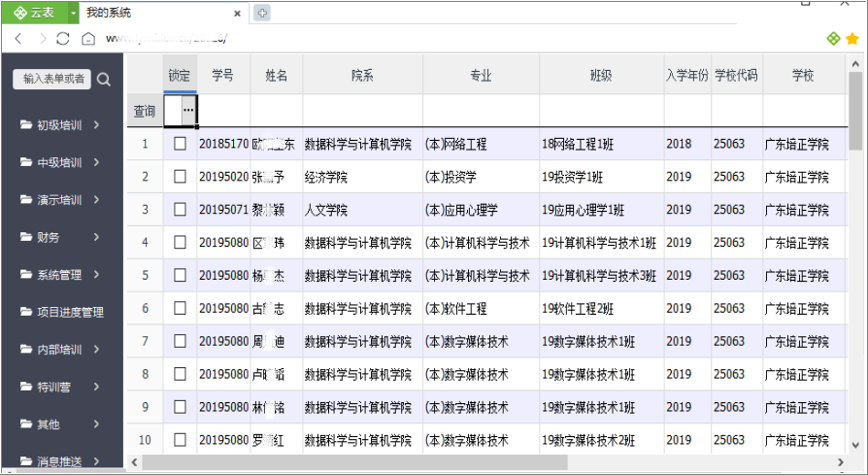Click the green diamond icon near star
Image resolution: width=868 pixels, height=475 pixels.
click(x=833, y=39)
